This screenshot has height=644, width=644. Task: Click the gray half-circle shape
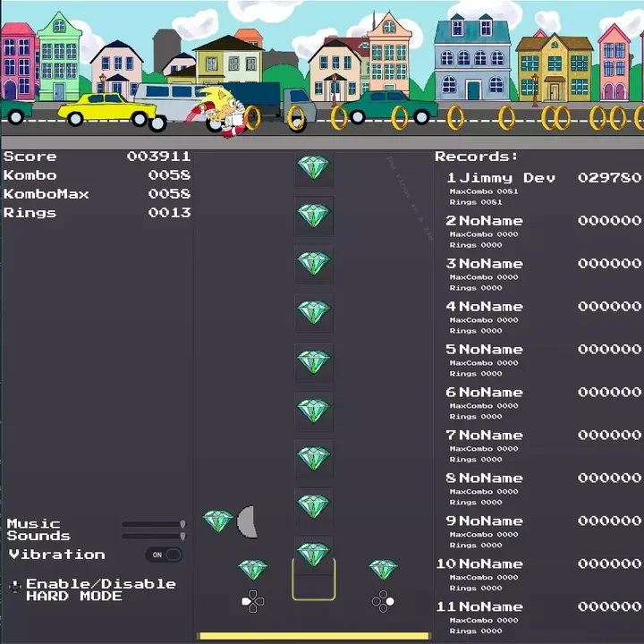pyautogui.click(x=247, y=522)
